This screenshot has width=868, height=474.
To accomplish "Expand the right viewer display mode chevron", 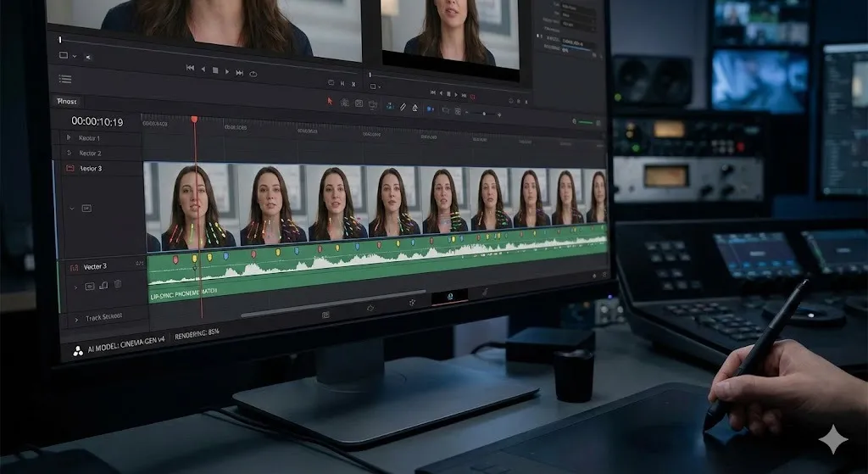I will 380,87.
